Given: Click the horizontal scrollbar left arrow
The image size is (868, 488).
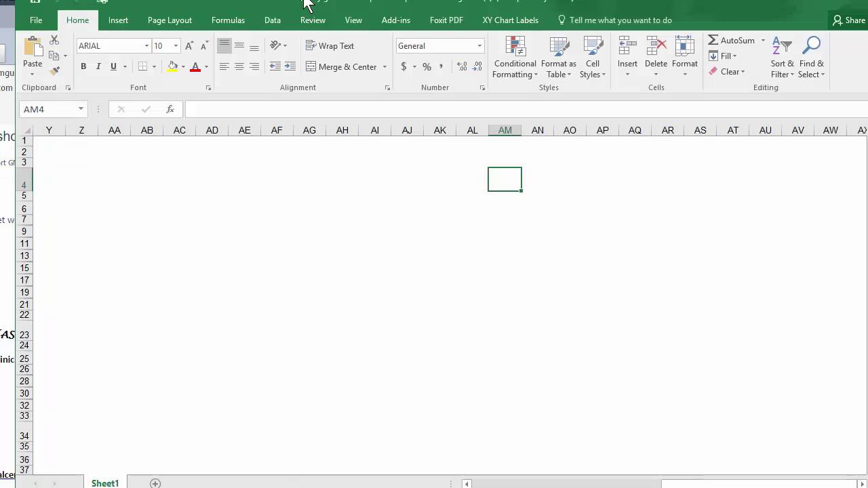Looking at the screenshot, I should coord(467,483).
